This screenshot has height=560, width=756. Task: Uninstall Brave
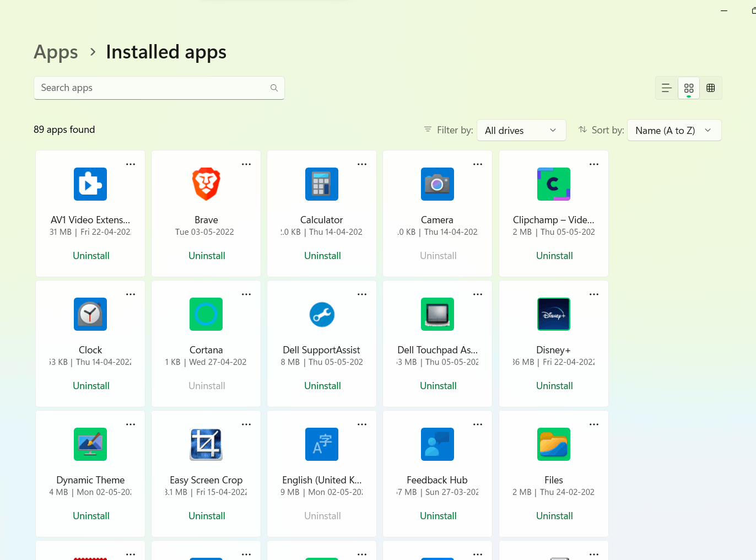[207, 256]
